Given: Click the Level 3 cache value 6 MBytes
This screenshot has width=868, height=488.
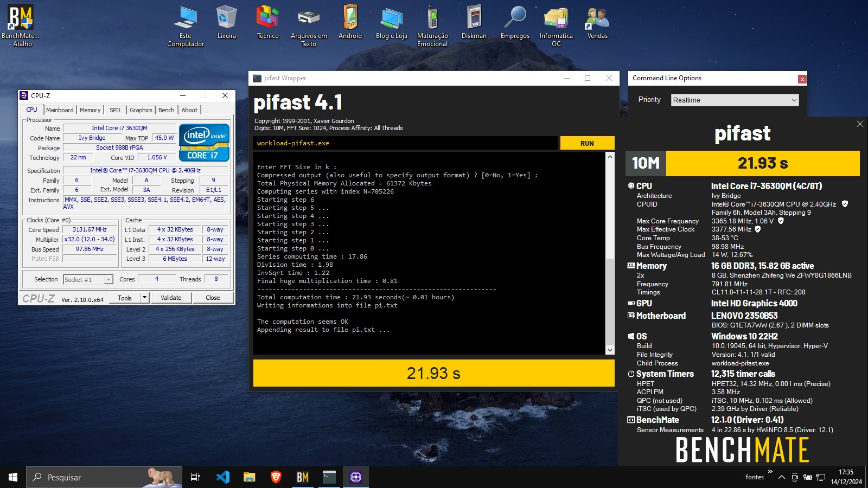Looking at the screenshot, I should coord(175,259).
